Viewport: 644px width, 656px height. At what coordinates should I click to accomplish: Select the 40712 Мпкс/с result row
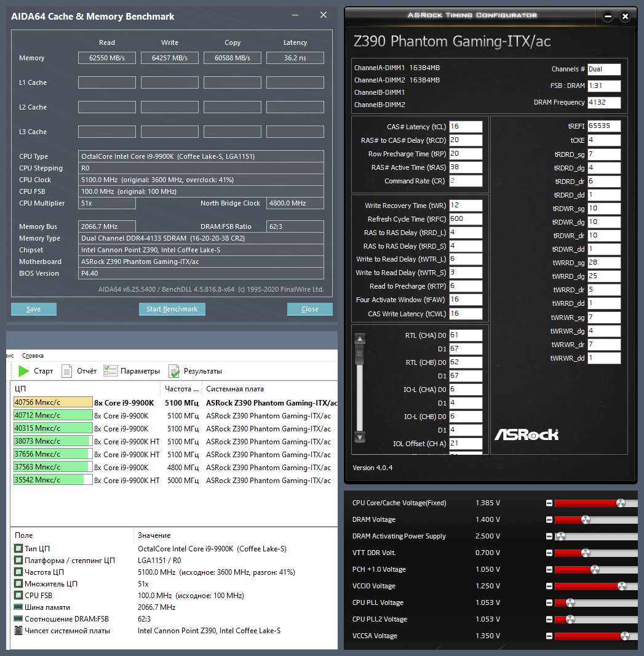pyautogui.click(x=176, y=415)
